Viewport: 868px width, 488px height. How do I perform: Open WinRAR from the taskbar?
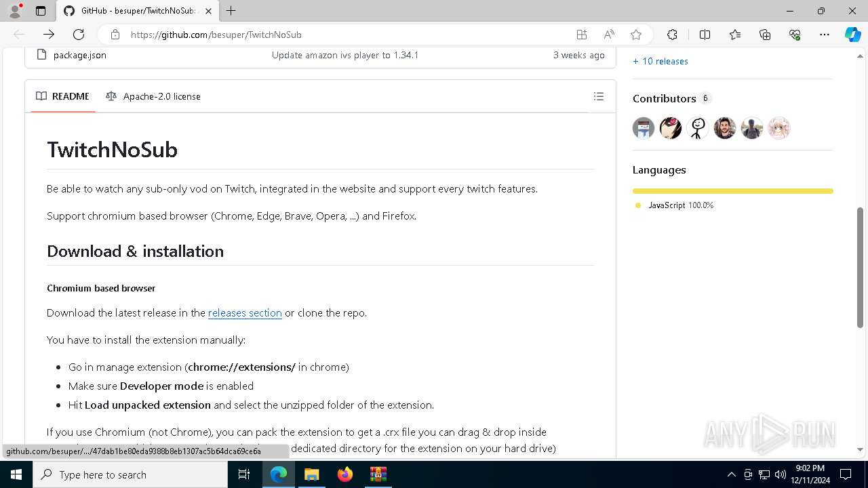coord(378,474)
